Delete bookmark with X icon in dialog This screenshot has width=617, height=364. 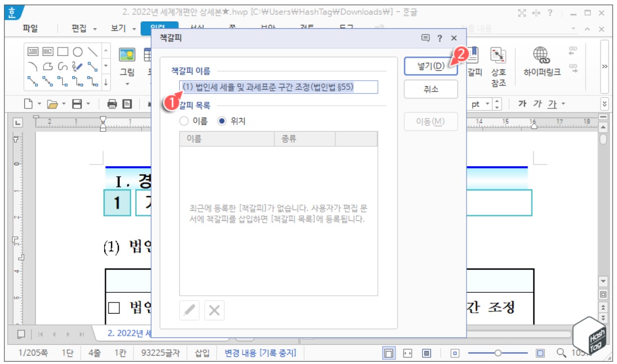click(214, 310)
